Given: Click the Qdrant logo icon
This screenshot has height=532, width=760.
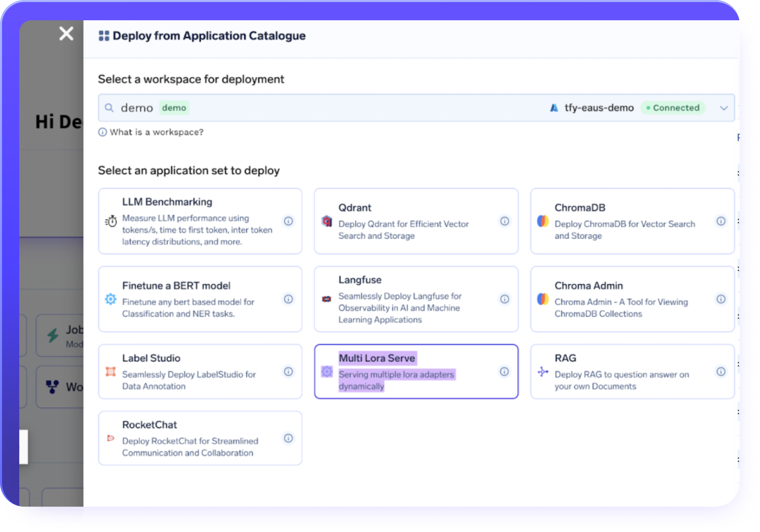Looking at the screenshot, I should [327, 222].
